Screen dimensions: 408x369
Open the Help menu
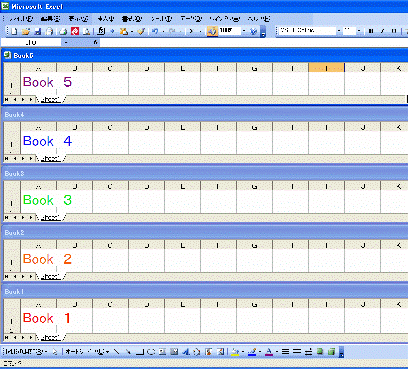[259, 19]
